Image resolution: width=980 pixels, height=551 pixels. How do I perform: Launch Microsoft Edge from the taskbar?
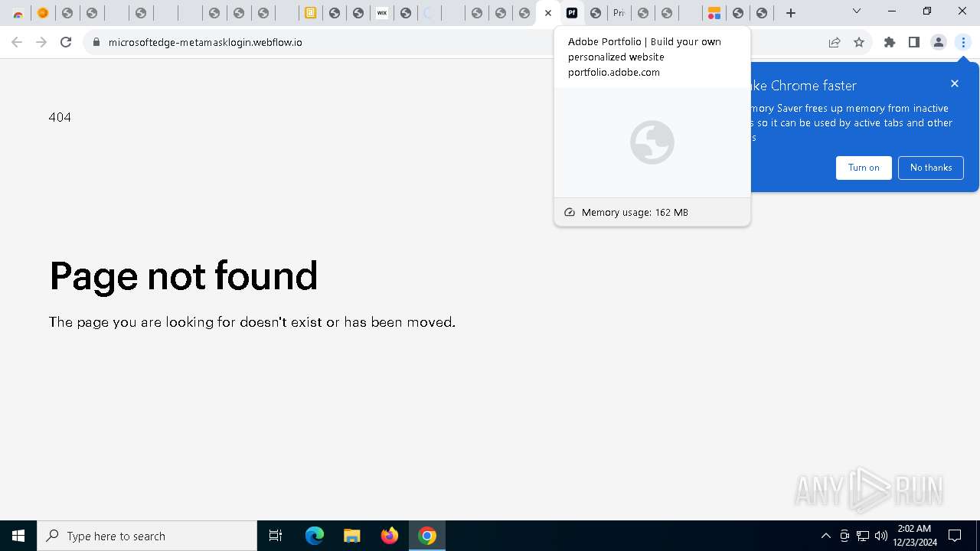[315, 536]
